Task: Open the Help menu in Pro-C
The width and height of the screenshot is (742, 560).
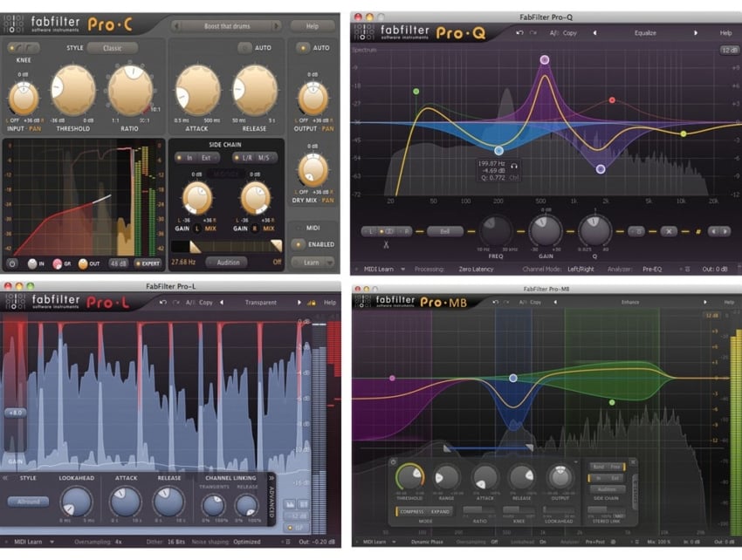Action: 313,26
